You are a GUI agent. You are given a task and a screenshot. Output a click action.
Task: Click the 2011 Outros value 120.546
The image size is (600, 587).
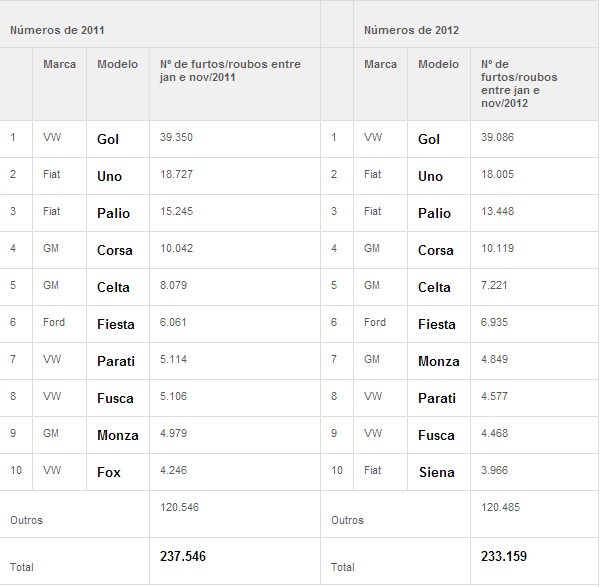[x=179, y=508]
